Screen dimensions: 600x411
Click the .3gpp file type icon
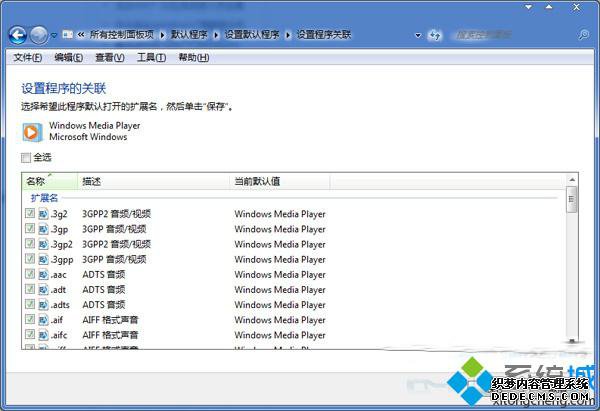tap(43, 259)
